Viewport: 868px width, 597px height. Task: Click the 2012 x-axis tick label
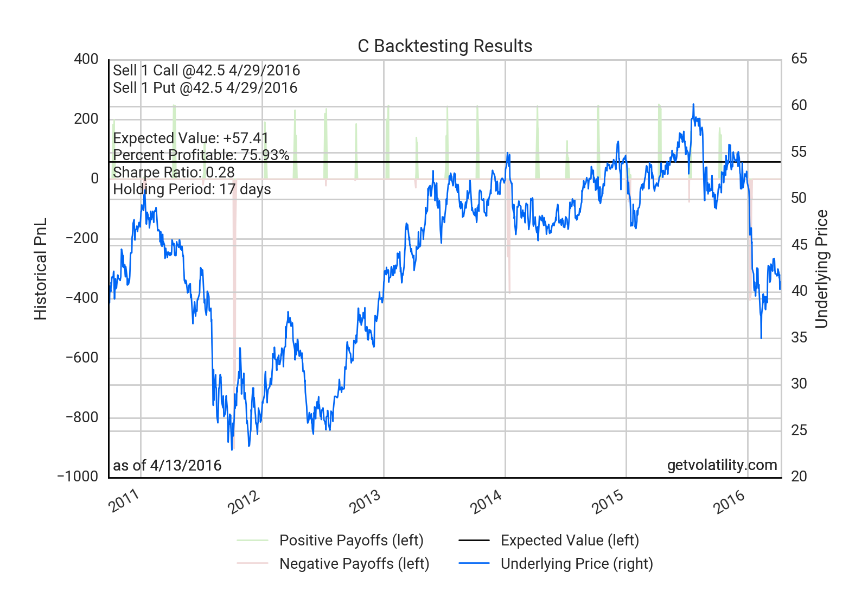(x=245, y=501)
